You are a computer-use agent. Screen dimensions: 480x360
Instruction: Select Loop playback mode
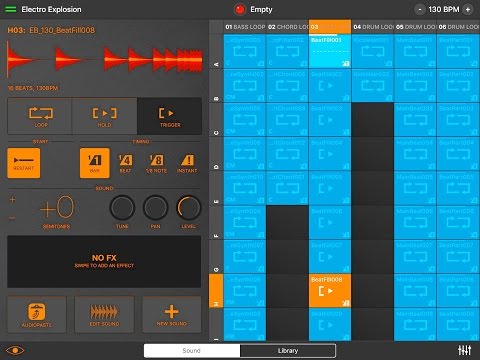click(40, 116)
